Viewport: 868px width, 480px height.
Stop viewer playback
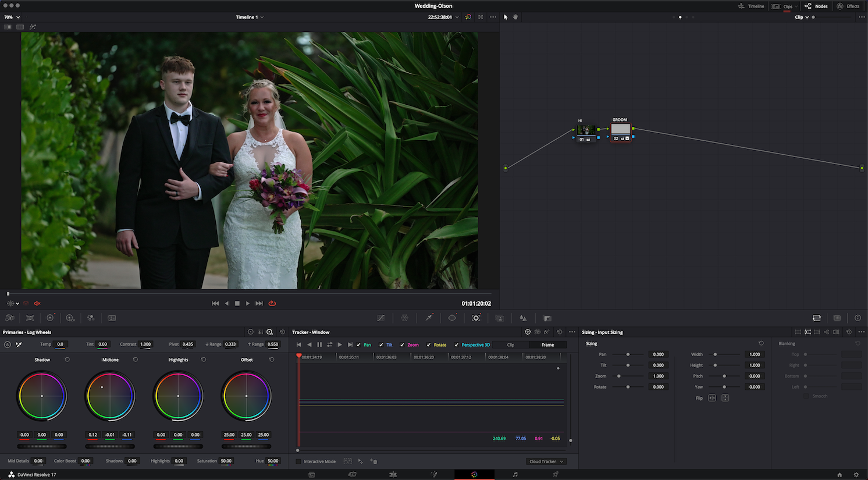[x=237, y=303]
